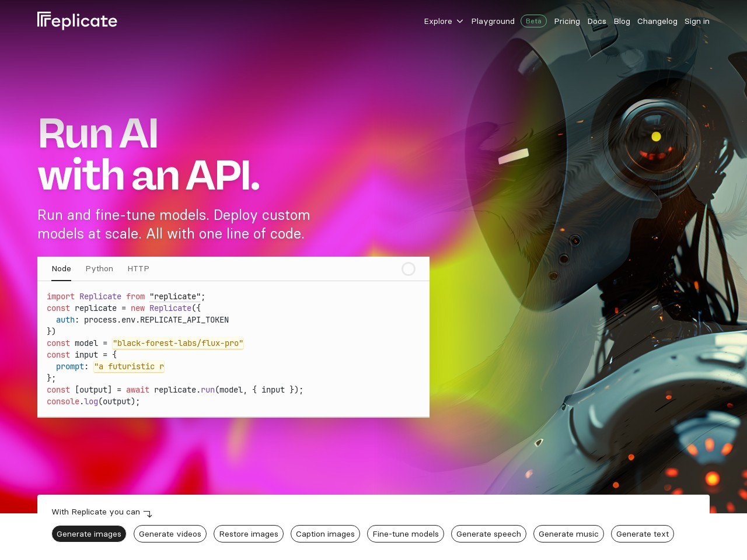Image resolution: width=747 pixels, height=560 pixels.
Task: Choose the Fine-tune models option
Action: 406,534
